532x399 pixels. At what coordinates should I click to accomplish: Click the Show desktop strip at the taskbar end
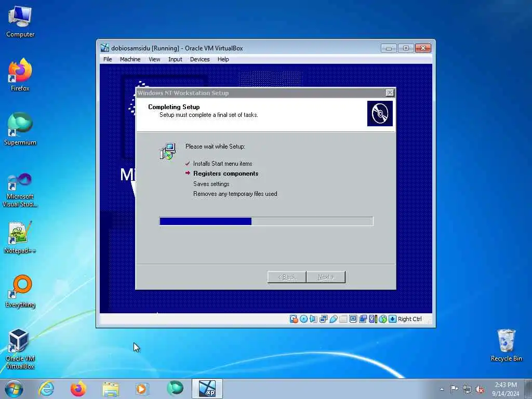[528, 389]
